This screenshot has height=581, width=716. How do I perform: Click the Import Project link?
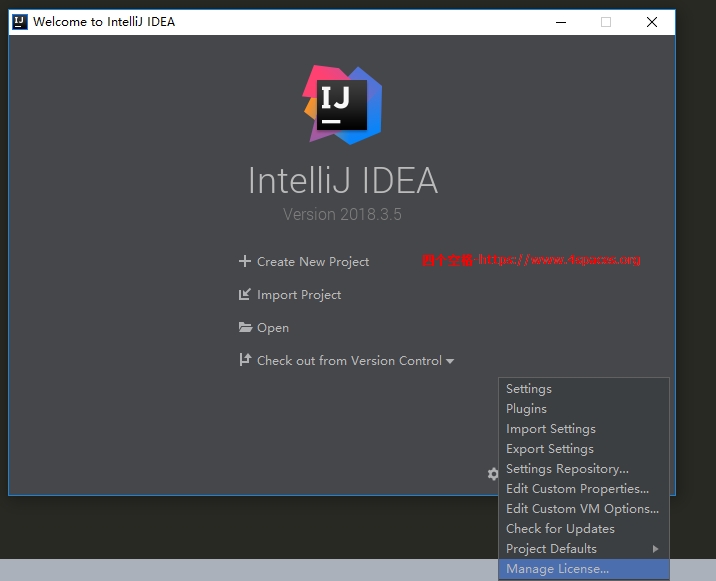point(299,295)
